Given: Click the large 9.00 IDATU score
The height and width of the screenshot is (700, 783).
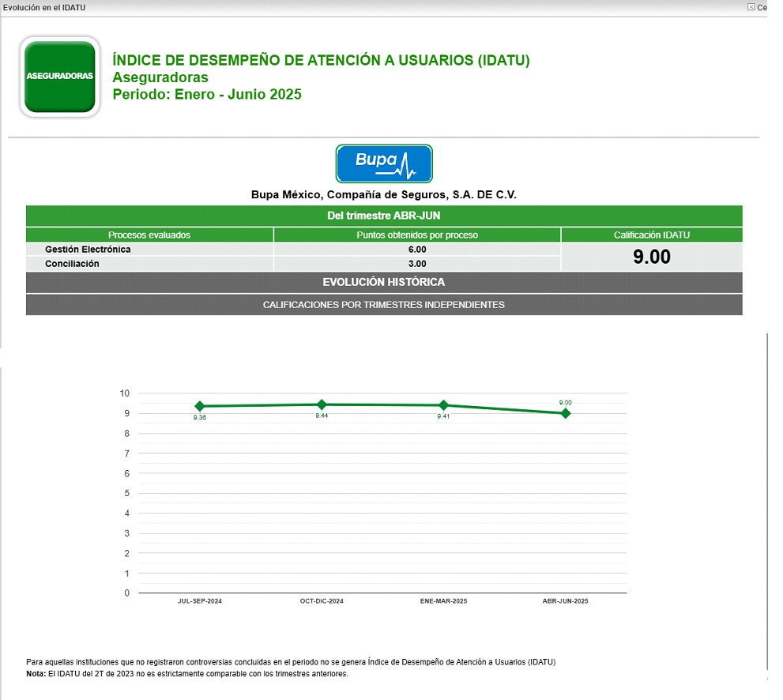Looking at the screenshot, I should click(x=651, y=257).
